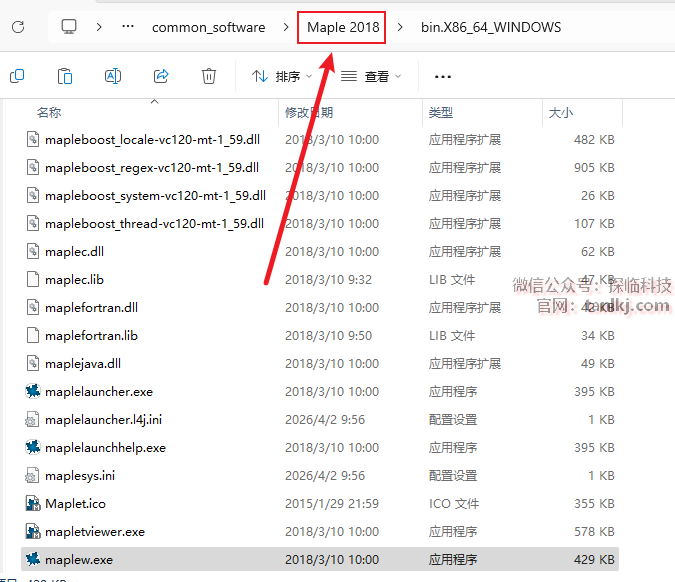Select the file name maplesys.ini

80,476
